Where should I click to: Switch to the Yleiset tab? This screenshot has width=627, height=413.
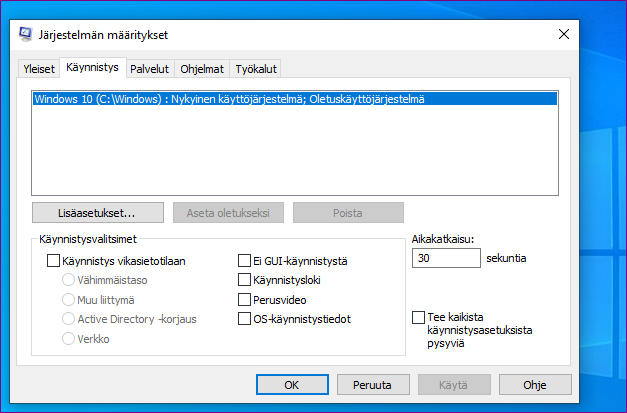[39, 69]
